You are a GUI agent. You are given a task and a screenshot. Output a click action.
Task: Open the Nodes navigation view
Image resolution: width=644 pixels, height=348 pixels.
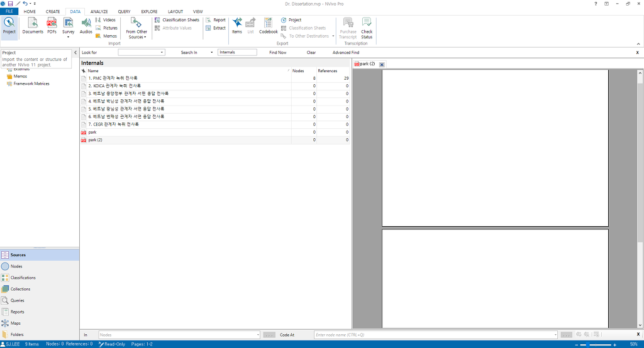tap(40, 266)
